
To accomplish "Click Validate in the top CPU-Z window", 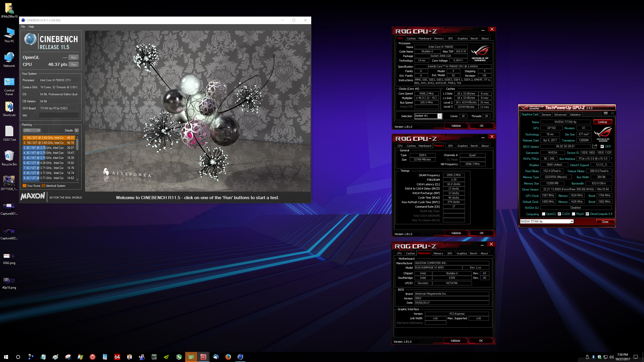I will 456,126.
